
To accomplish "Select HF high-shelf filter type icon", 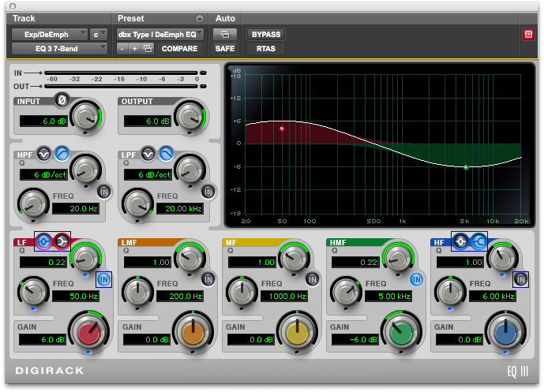I will pos(478,241).
